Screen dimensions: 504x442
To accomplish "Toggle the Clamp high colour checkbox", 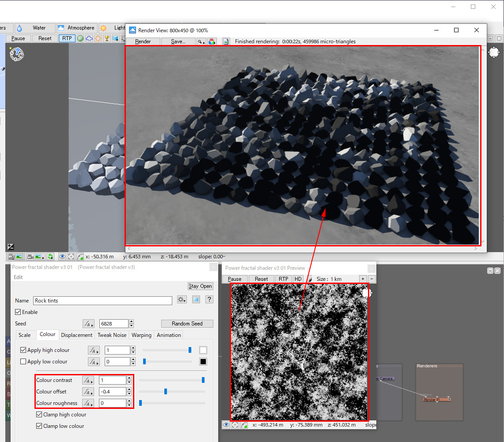I will click(x=39, y=415).
